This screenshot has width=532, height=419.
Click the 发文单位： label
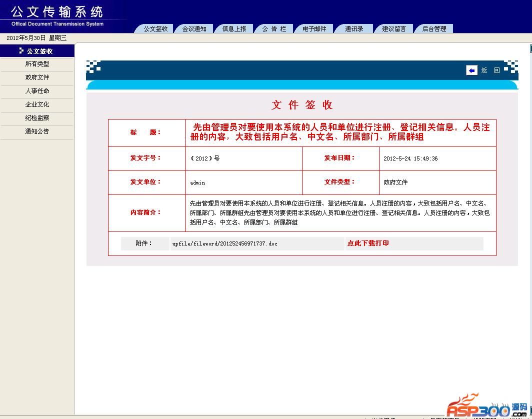tap(145, 182)
